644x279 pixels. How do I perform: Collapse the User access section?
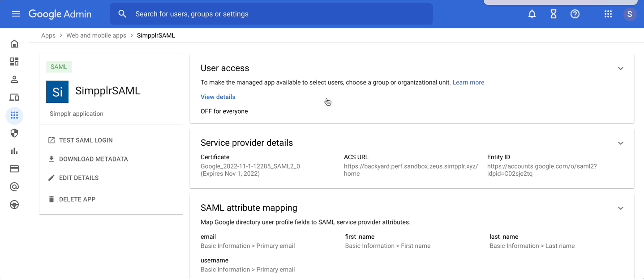point(621,68)
